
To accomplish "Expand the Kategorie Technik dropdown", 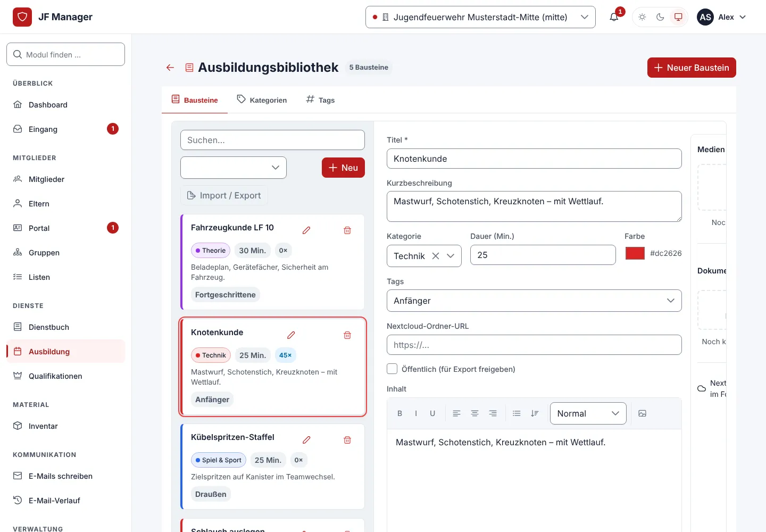I will [451, 256].
